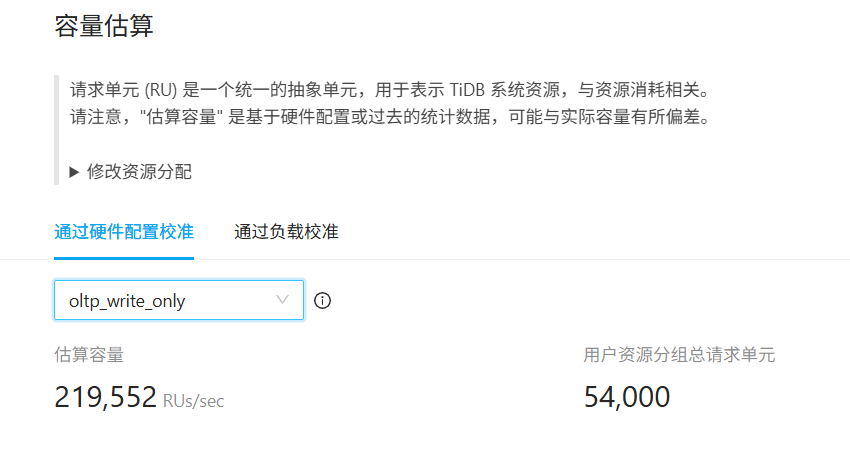
Task: Click the 219,552 estimated capacity value
Action: (104, 398)
